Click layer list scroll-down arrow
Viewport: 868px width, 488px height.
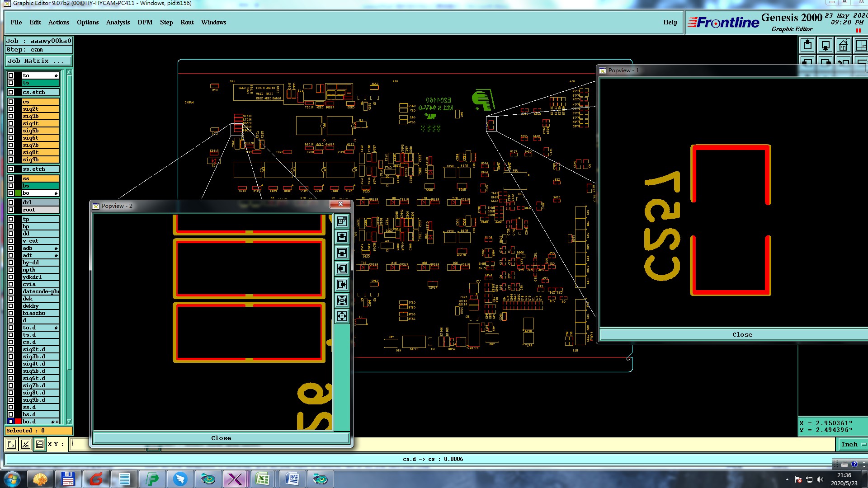(x=69, y=421)
